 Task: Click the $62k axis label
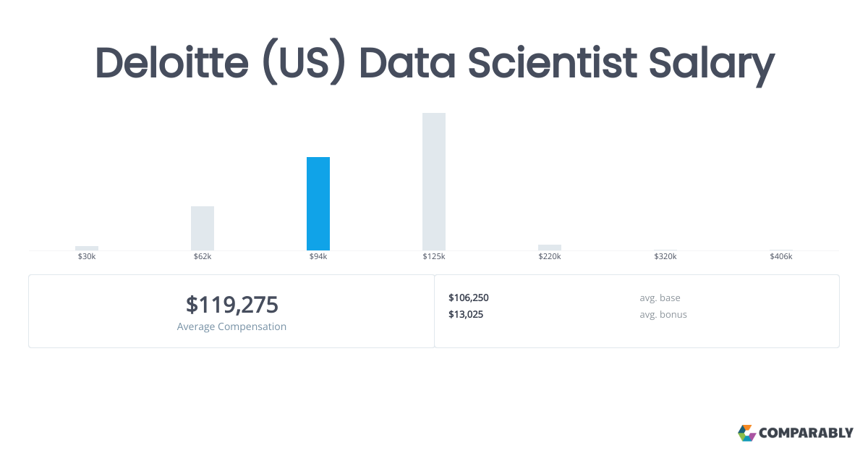point(203,257)
